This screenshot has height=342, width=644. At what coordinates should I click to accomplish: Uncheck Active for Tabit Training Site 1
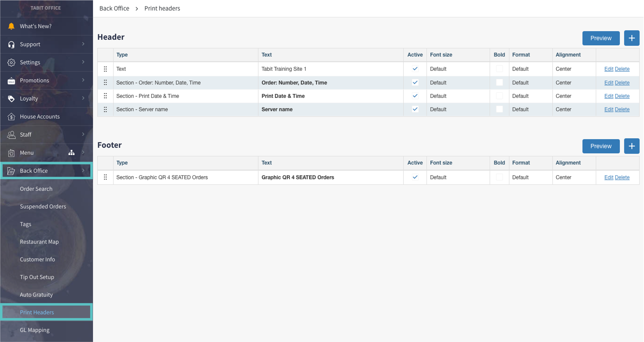[x=415, y=69]
